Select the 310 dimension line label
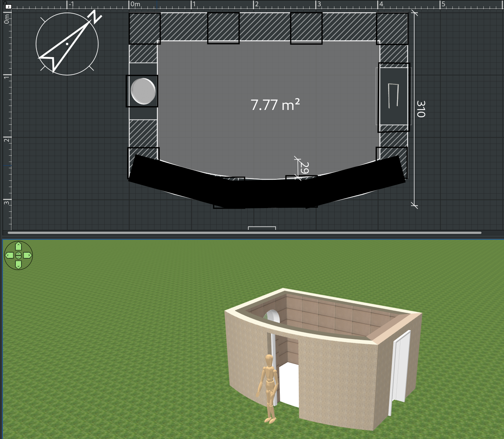The width and height of the screenshot is (504, 439). tap(421, 109)
